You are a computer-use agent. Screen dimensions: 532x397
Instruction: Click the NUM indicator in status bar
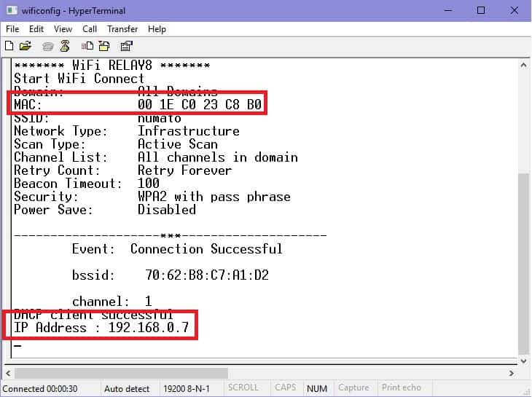[317, 388]
